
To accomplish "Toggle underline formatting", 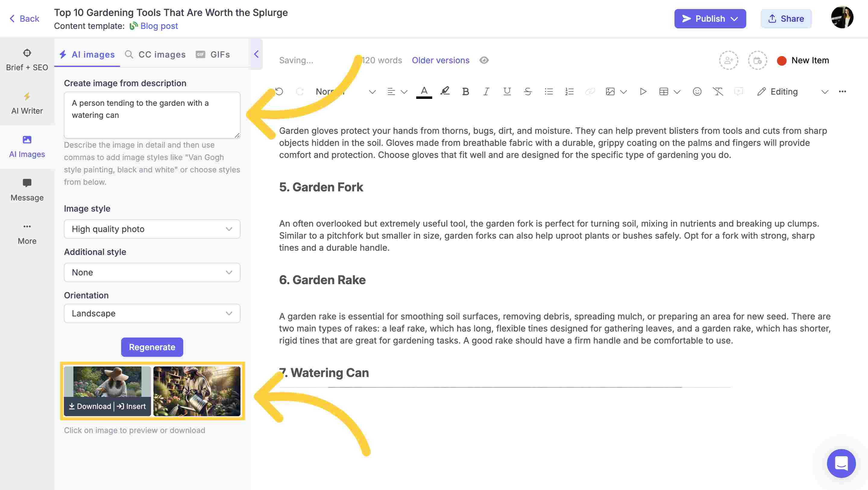I will pos(507,92).
